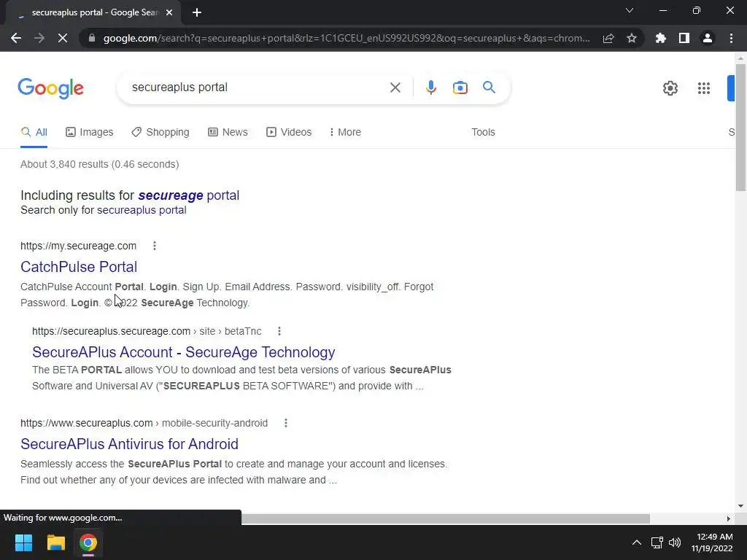747x560 pixels.
Task: Open a new tab with plus button
Action: point(197,13)
